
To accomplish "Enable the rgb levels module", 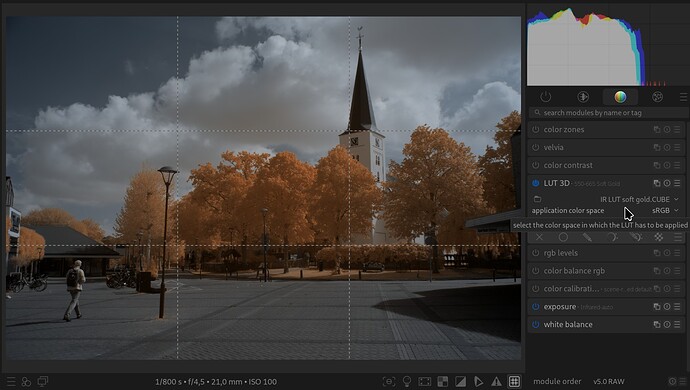I will pyautogui.click(x=536, y=253).
